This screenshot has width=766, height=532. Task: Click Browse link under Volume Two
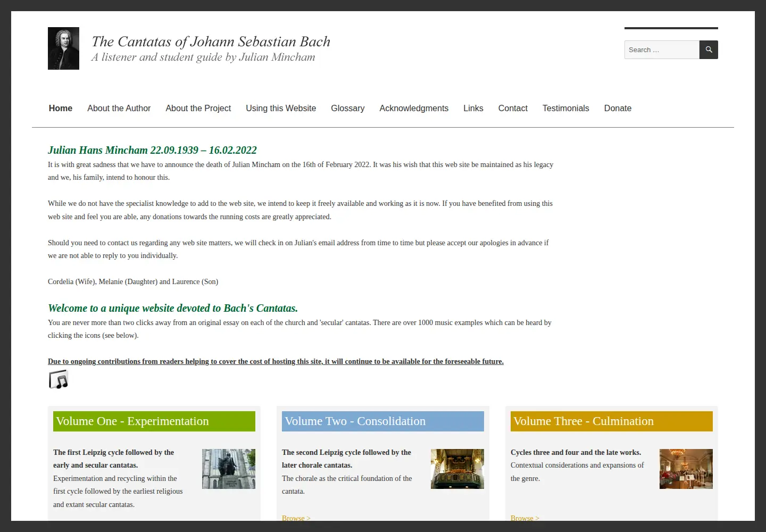pos(296,518)
